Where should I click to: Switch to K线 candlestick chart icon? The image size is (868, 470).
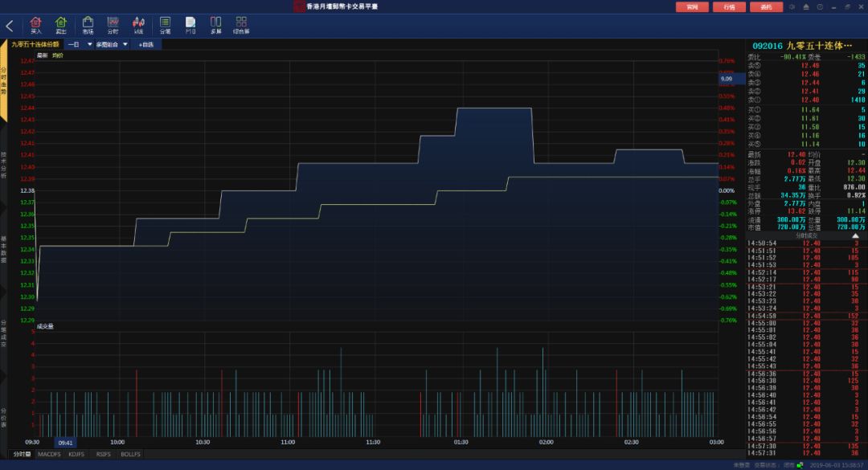[138, 25]
